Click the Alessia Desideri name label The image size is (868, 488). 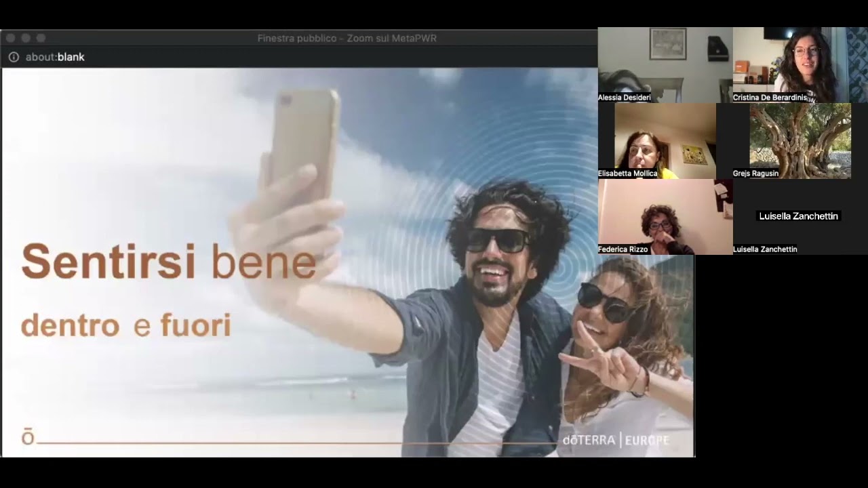[x=625, y=98]
